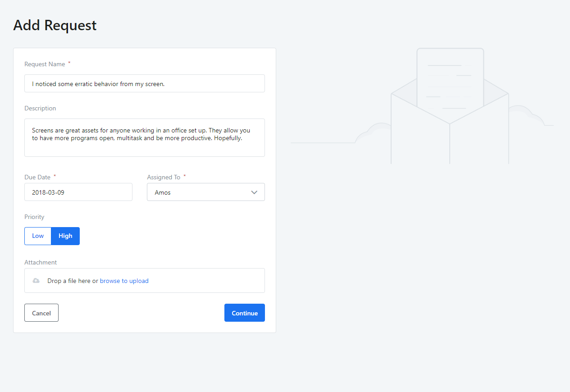Click the "Add Request" page heading

tap(55, 25)
